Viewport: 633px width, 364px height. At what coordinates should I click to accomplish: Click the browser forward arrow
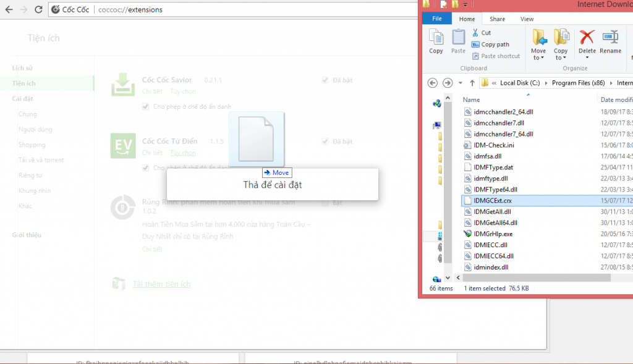24,9
